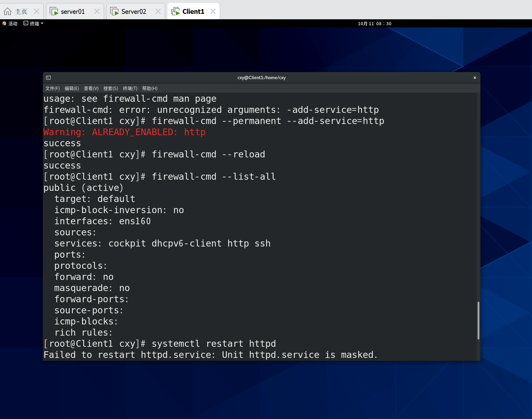The image size is (532, 419).
Task: Click the 'icmp-block-inversion: no' line
Action: (119, 210)
